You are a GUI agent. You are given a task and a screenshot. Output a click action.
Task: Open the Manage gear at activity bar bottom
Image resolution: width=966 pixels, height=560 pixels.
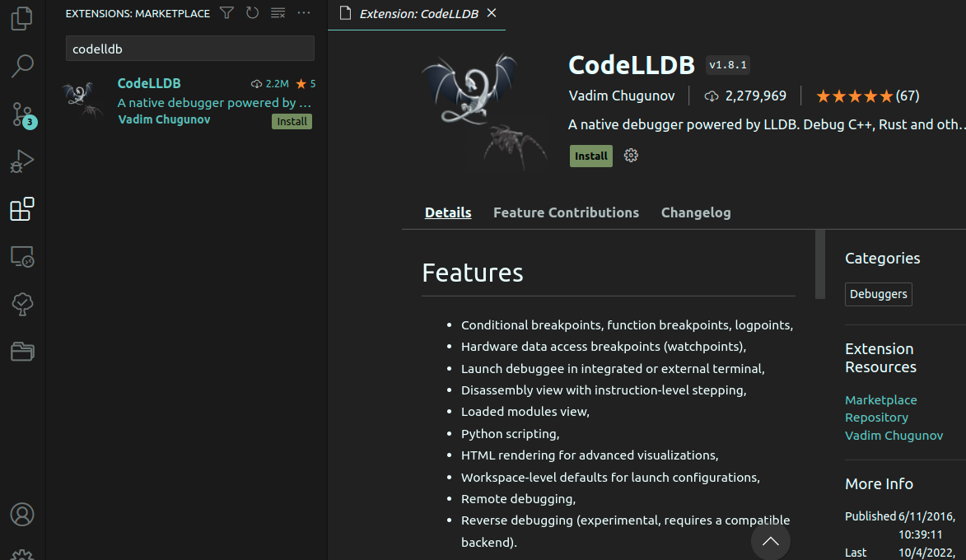point(22,554)
